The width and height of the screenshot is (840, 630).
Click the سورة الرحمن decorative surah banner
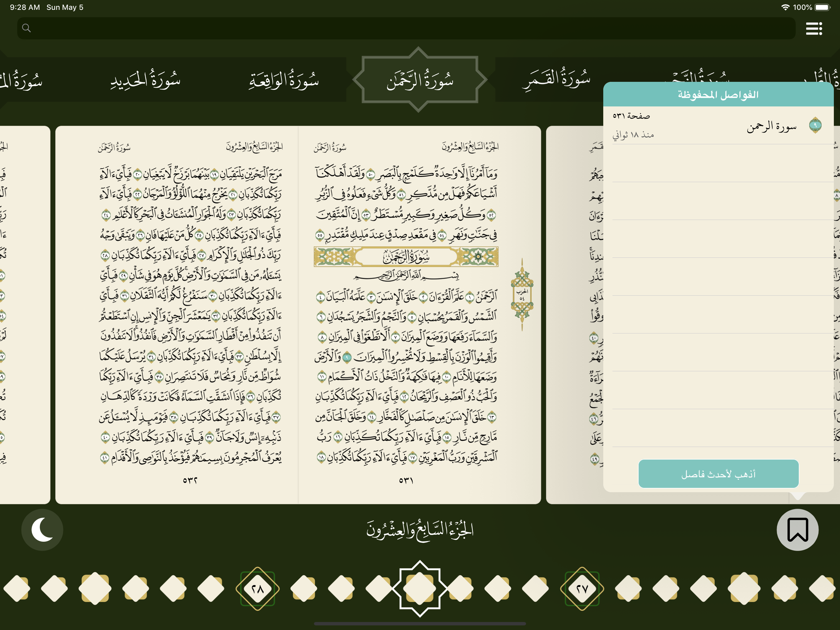click(406, 257)
